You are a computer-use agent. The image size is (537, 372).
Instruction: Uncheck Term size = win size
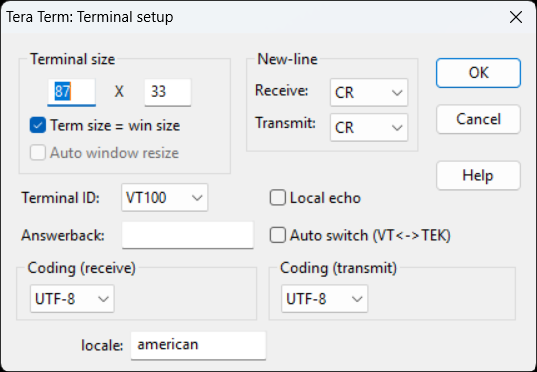coord(38,125)
